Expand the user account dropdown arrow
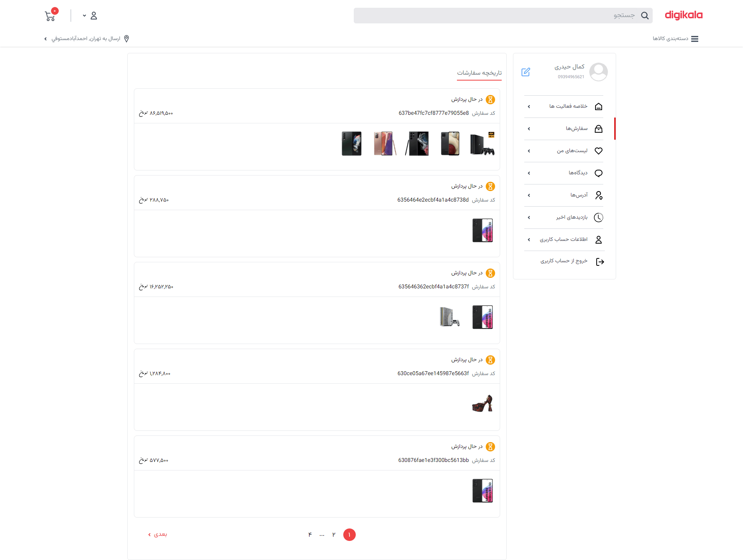 tap(84, 16)
